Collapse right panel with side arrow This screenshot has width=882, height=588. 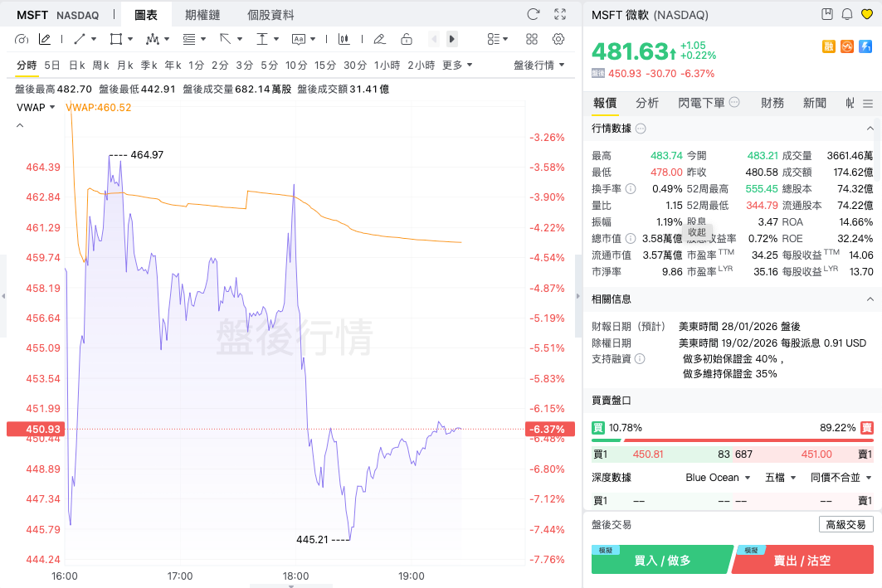[577, 296]
